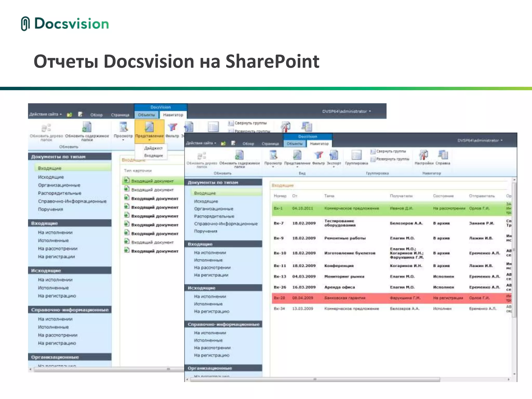The height and width of the screenshot is (399, 532).
Task: Sort by Состояние column header
Action: (443, 196)
